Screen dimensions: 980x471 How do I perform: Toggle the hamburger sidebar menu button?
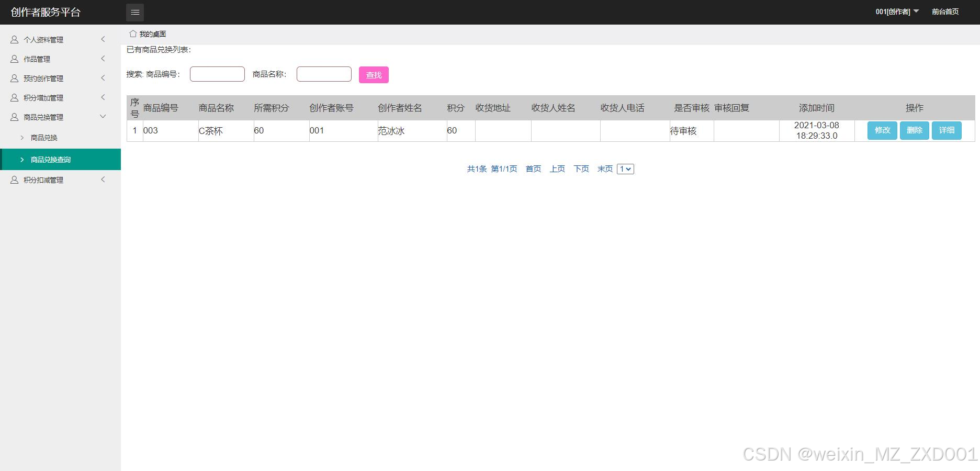(x=135, y=12)
